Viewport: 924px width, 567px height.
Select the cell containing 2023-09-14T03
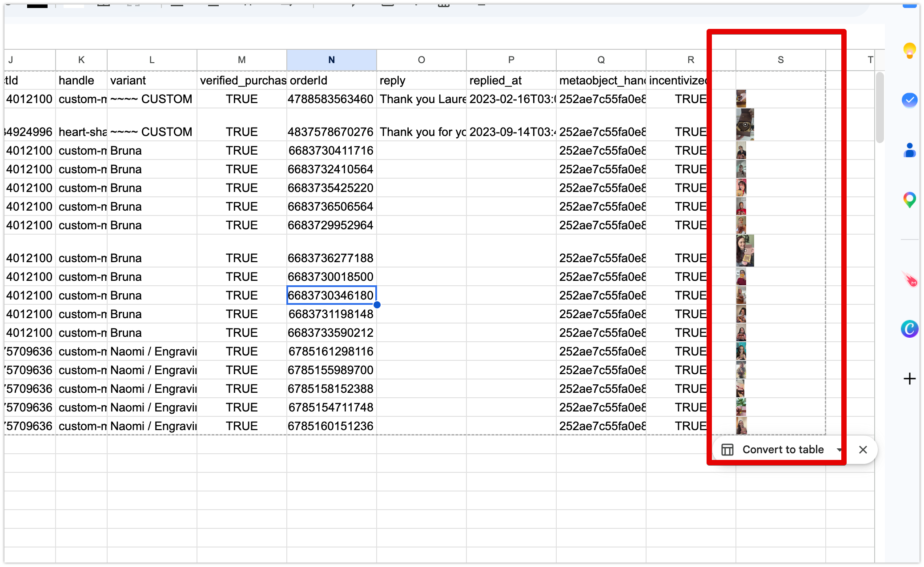511,125
